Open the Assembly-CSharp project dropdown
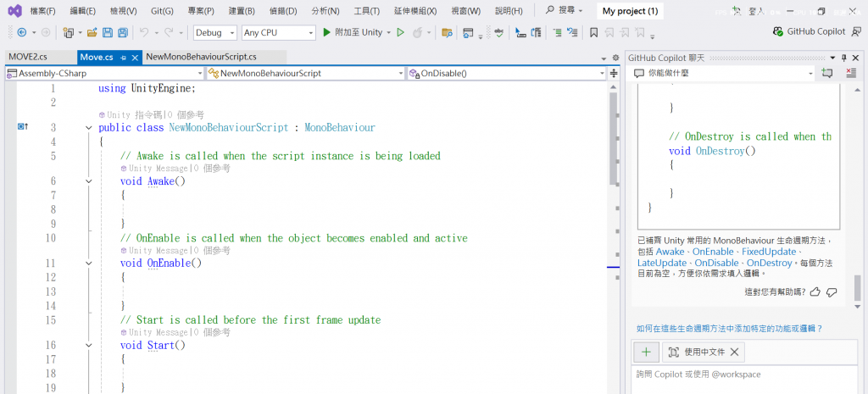This screenshot has height=394, width=868. point(104,73)
